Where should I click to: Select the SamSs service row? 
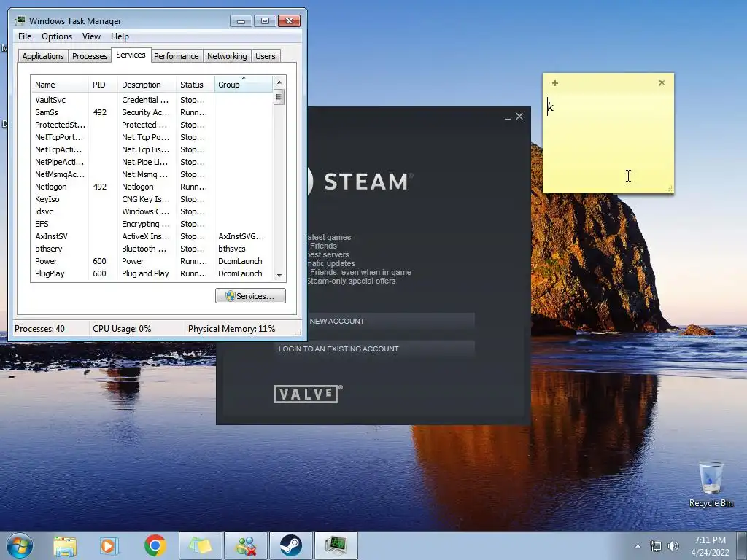tap(152, 112)
